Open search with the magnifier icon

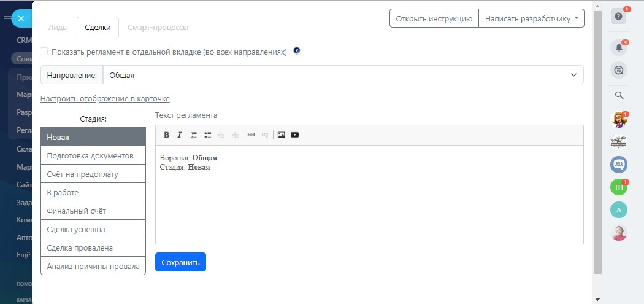click(619, 95)
